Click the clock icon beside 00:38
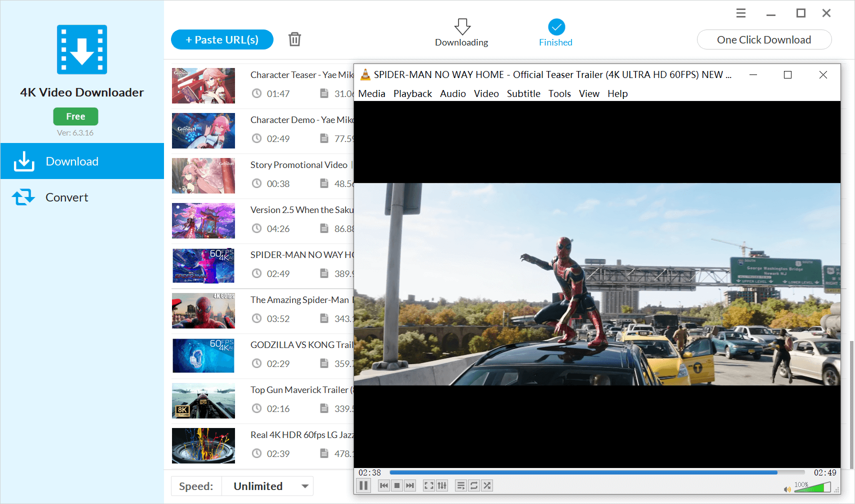 256,183
